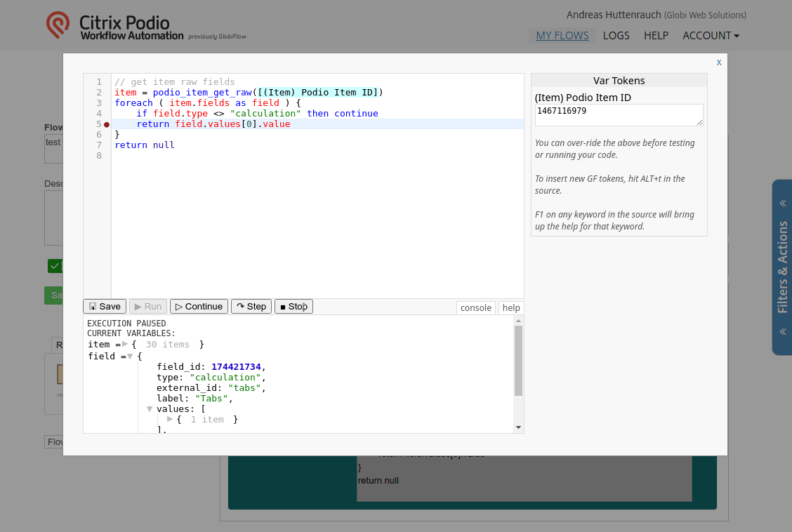The height and width of the screenshot is (532, 792).
Task: Stop the code execution
Action: click(293, 307)
